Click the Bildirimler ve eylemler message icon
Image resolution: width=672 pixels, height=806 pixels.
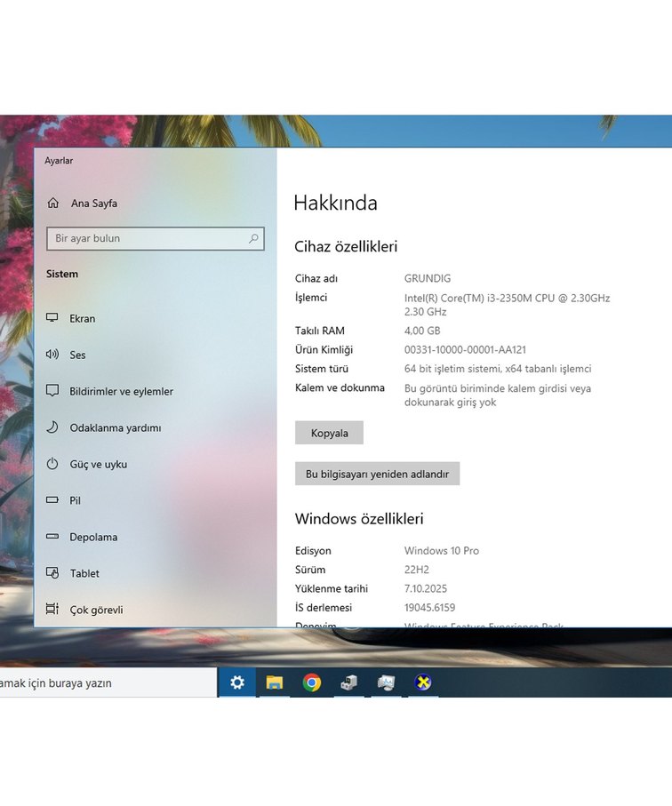(x=52, y=391)
